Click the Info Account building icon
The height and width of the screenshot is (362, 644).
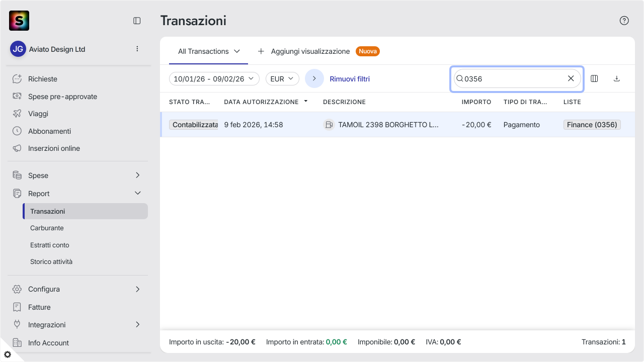(x=17, y=343)
